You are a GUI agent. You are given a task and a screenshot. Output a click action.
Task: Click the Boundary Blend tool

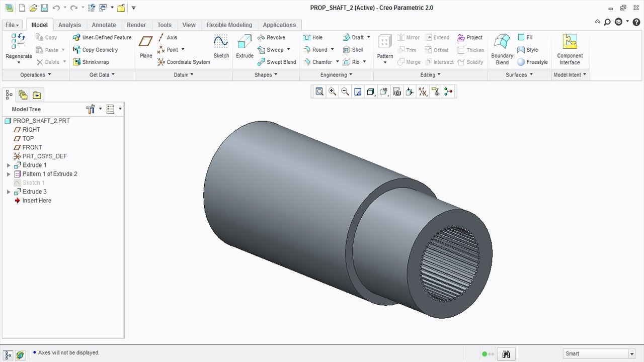(502, 49)
